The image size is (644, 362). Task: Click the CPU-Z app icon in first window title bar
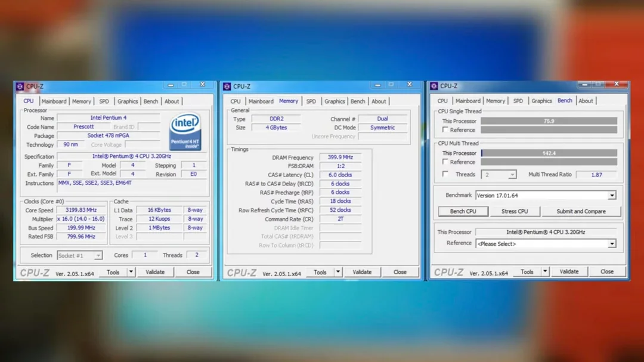(x=20, y=86)
